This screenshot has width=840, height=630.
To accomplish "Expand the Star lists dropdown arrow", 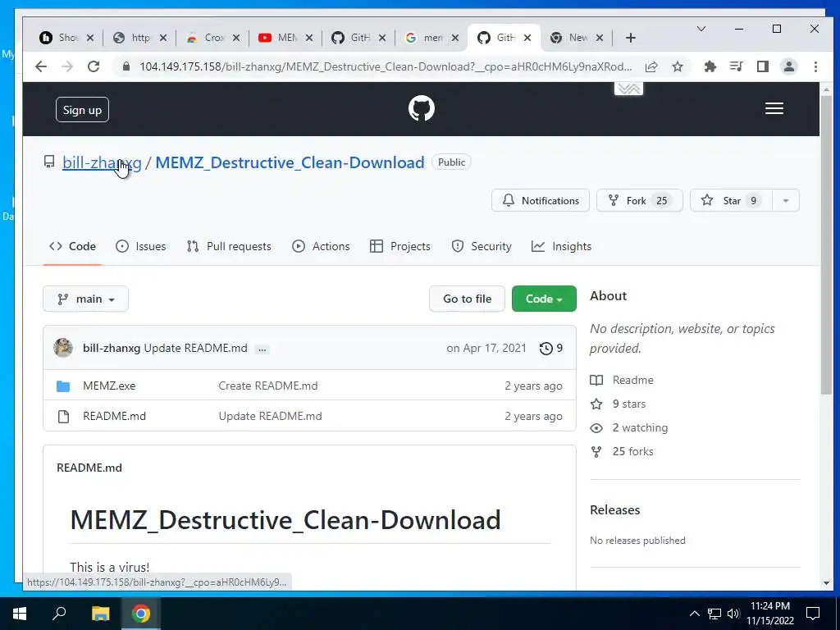I will click(786, 200).
